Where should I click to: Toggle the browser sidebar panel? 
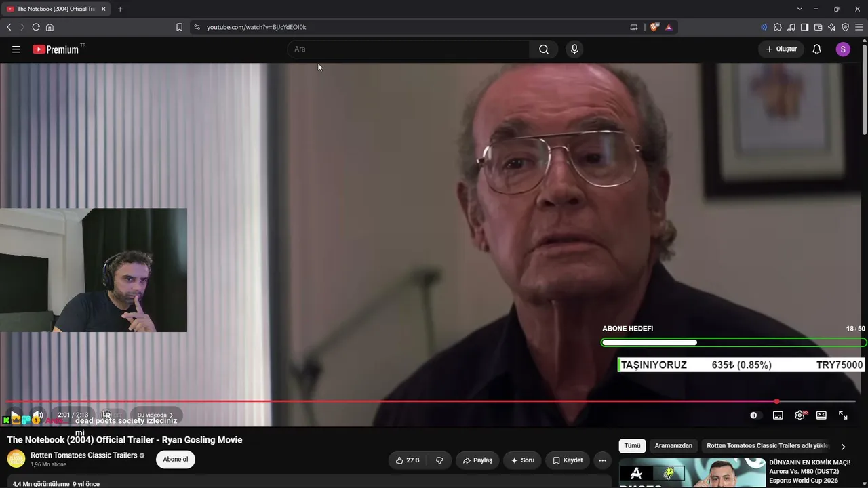pyautogui.click(x=804, y=27)
